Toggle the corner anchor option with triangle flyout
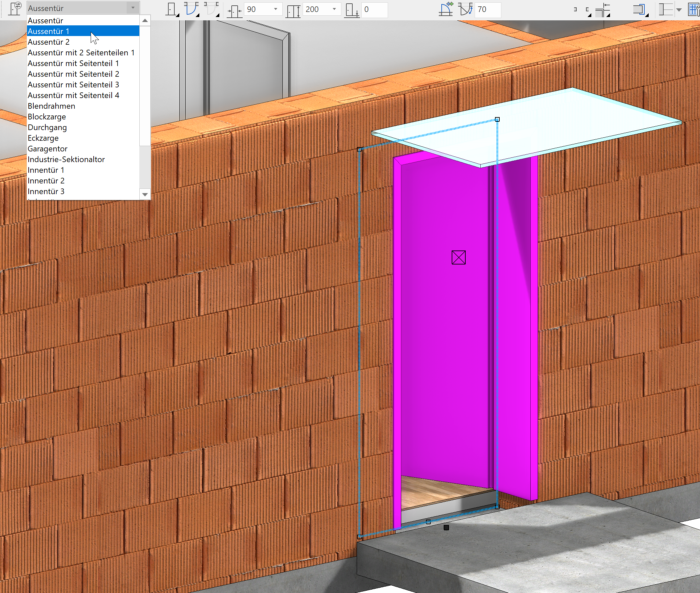Viewport: 700px width, 593px height. pos(588,10)
